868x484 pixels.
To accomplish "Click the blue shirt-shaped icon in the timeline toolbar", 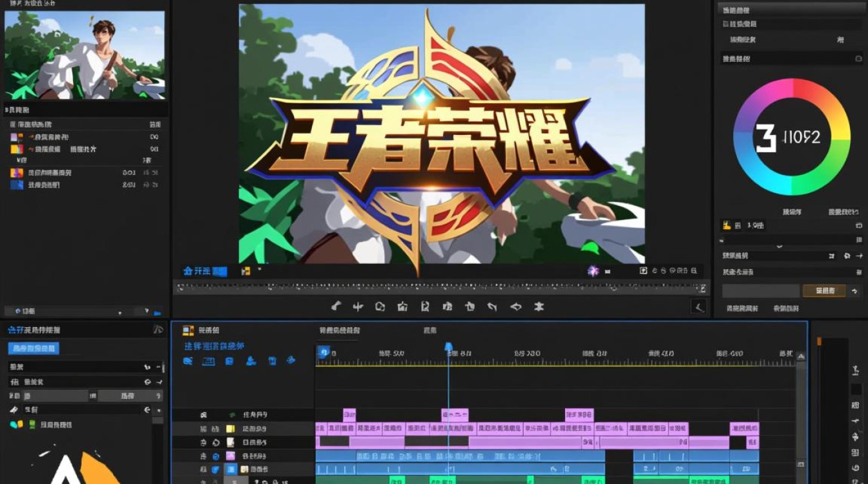I will [x=272, y=361].
